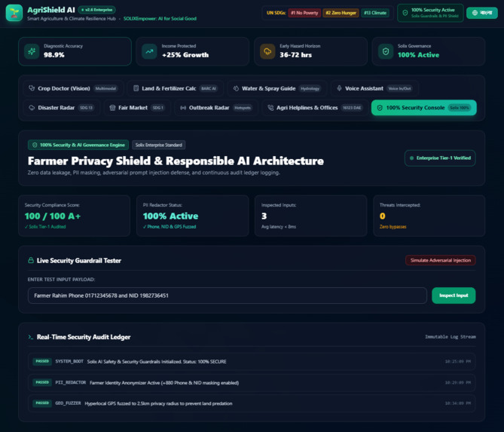Click shield icon in Governance Engine badge
Image resolution: width=504 pixels, height=432 pixels.
[x=35, y=145]
